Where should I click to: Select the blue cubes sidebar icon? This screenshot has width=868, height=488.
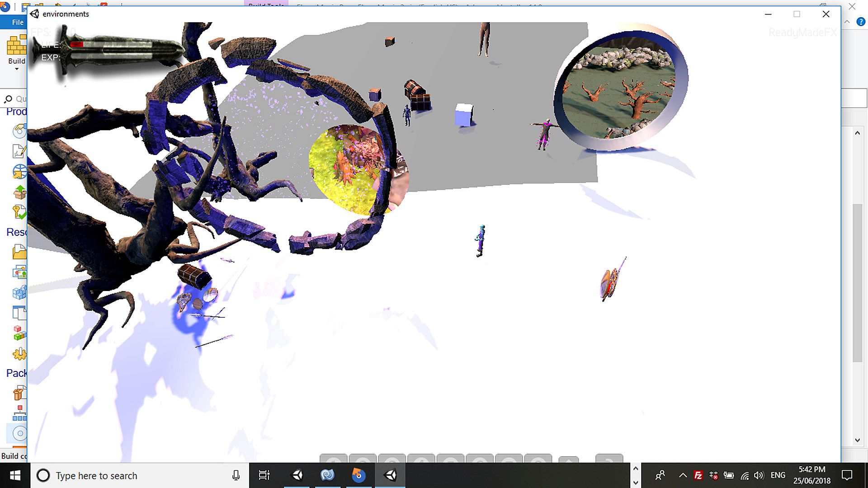click(x=19, y=293)
